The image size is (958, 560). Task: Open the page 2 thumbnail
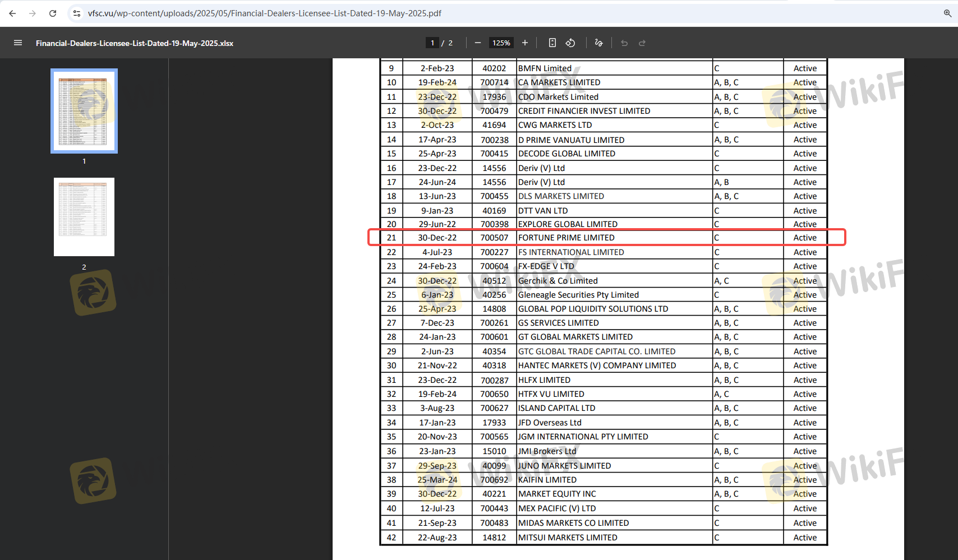(x=84, y=217)
